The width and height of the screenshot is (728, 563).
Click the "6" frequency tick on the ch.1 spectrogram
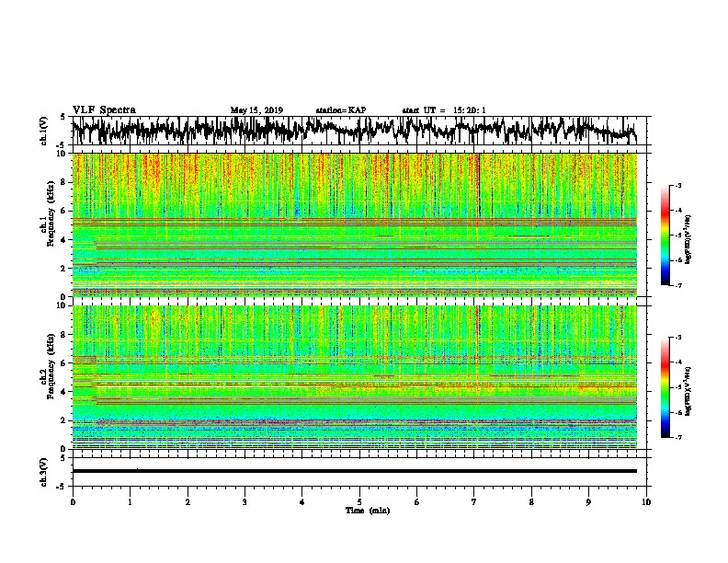tap(63, 211)
